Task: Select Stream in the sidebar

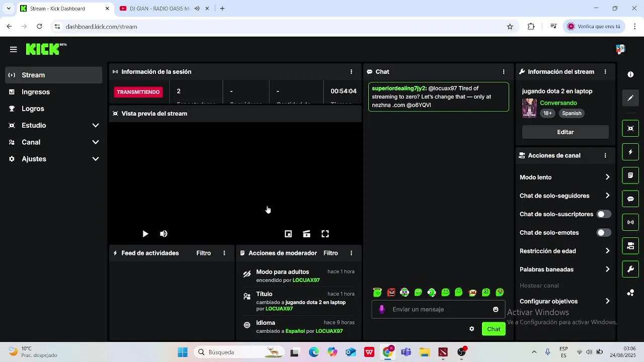Action: click(x=53, y=75)
